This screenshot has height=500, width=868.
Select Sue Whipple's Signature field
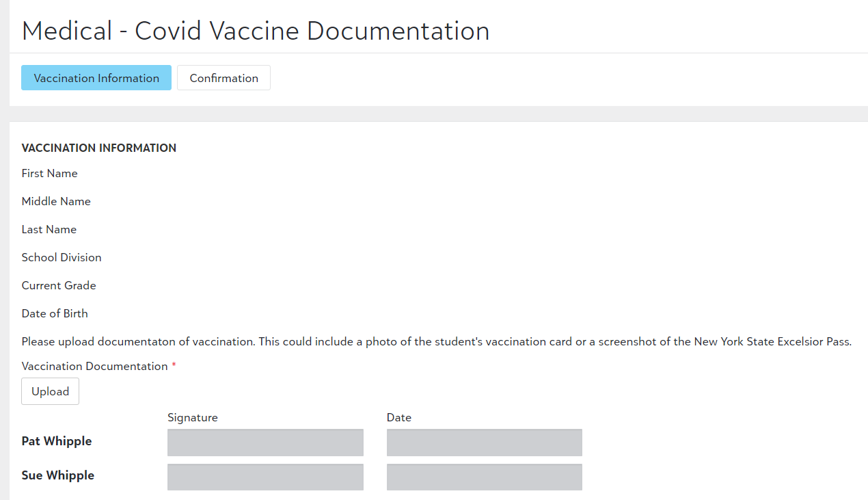coord(265,477)
